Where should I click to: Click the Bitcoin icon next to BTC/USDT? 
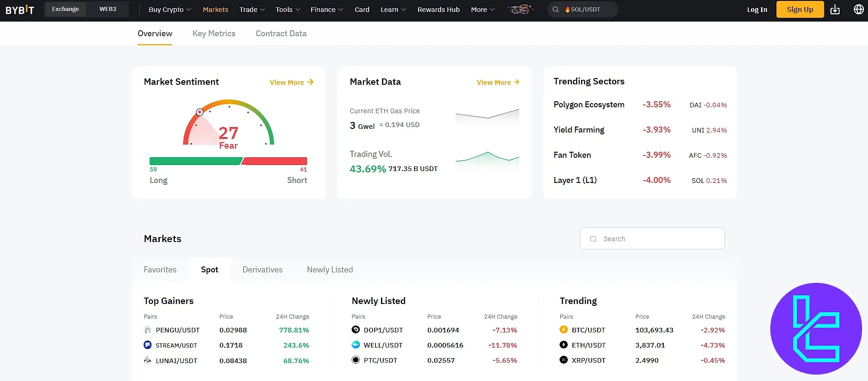564,330
